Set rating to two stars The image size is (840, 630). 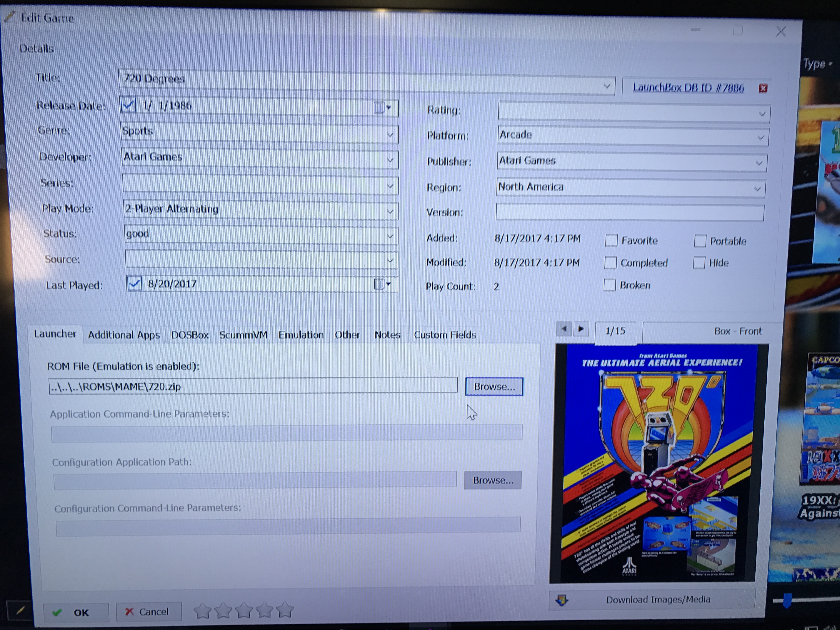point(223,611)
